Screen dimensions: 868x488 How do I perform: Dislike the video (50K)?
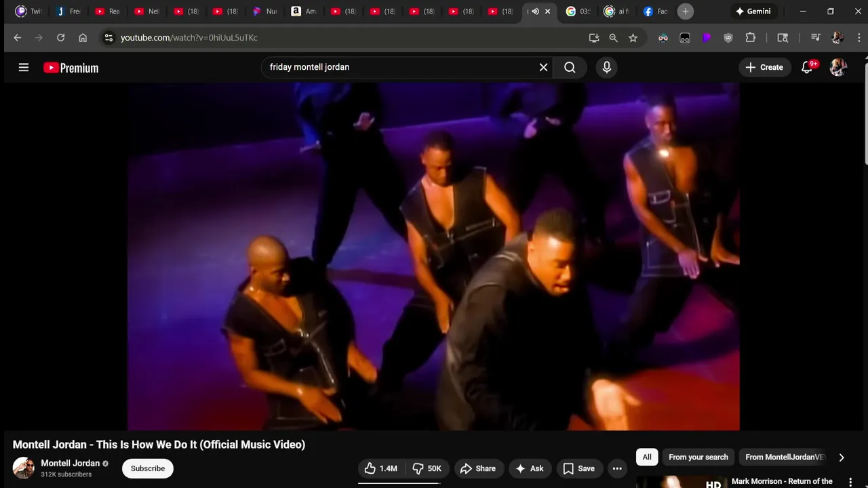click(x=427, y=468)
